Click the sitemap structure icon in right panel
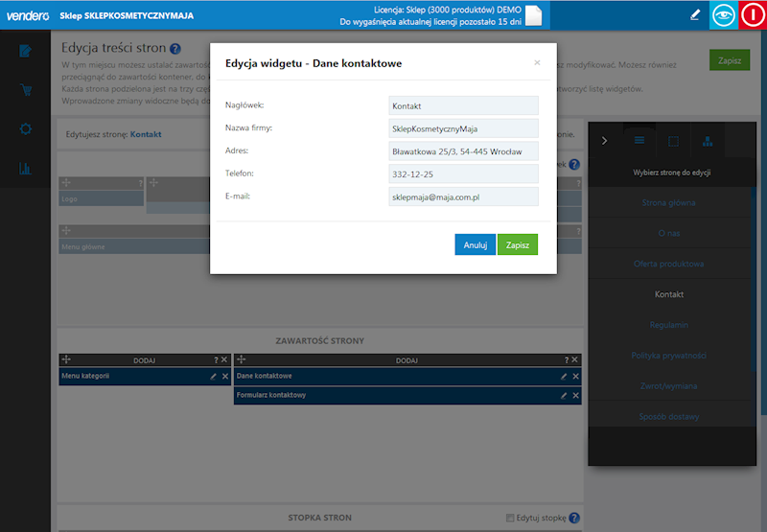The width and height of the screenshot is (767, 532). [x=708, y=141]
